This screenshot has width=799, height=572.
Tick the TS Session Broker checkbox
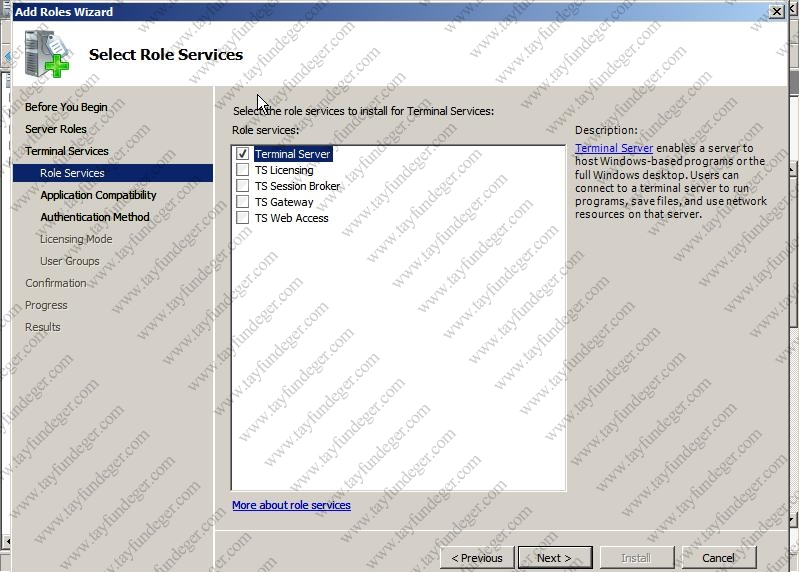coord(243,185)
